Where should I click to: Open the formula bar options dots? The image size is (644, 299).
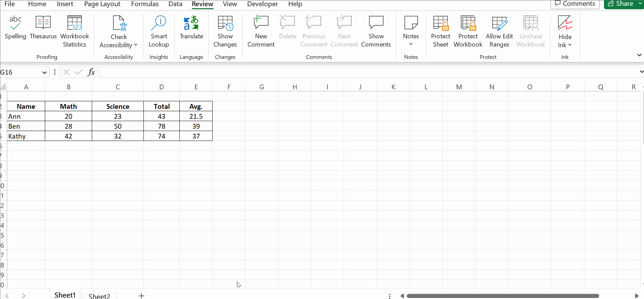click(x=55, y=72)
